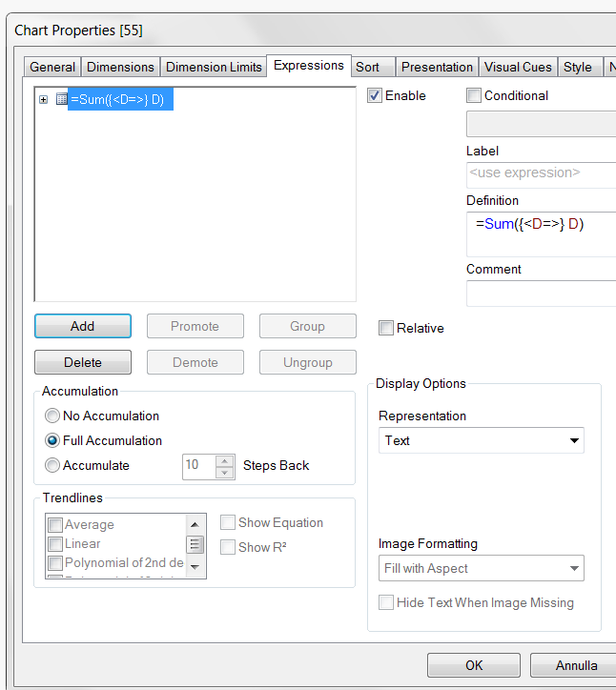The height and width of the screenshot is (690, 616).
Task: Select the =Sum({<D=>} D) expression row
Action: click(120, 99)
